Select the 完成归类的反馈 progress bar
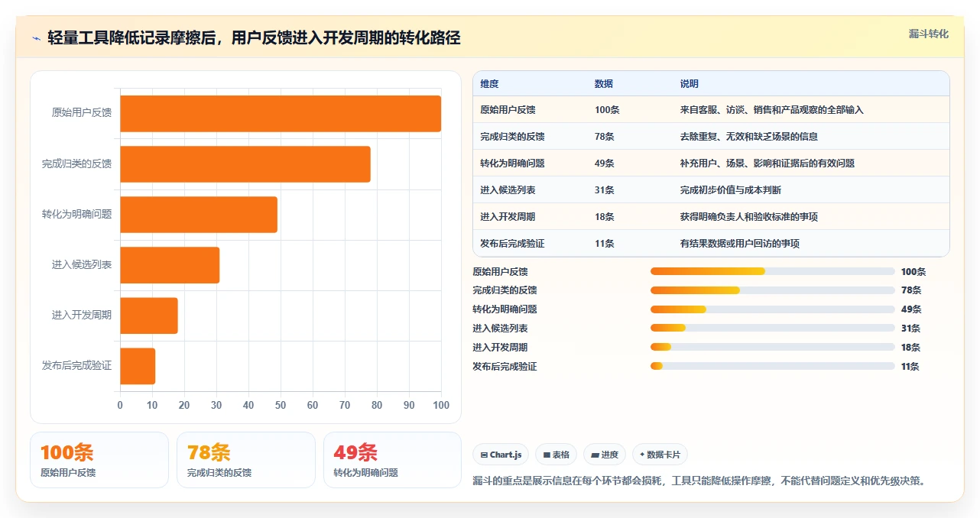980x518 pixels. [x=772, y=290]
